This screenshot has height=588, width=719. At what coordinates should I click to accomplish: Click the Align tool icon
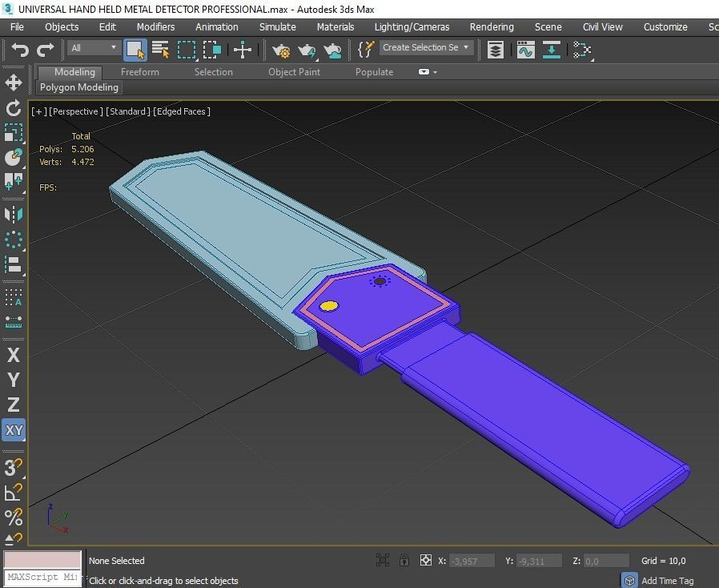coord(14,264)
